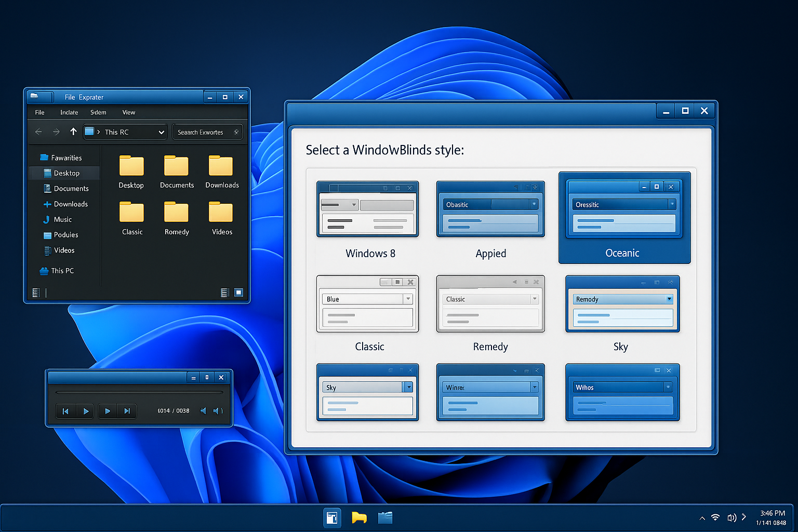Open the WindowBlinds styles icon on the taskbar
The width and height of the screenshot is (798, 532).
[332, 517]
